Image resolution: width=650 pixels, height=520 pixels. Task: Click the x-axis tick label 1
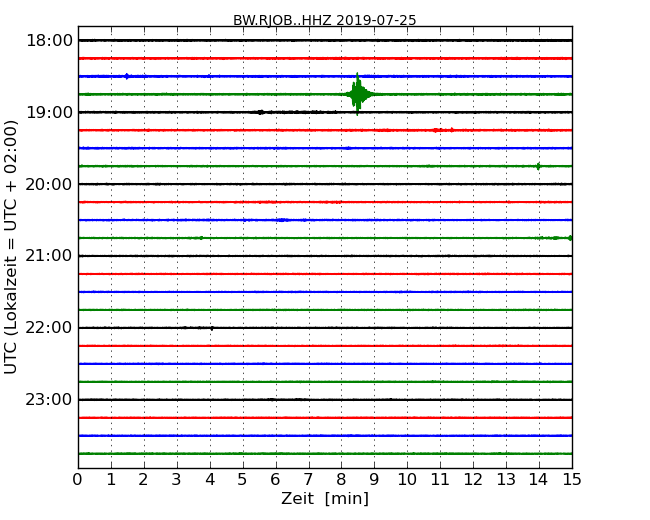tap(111, 479)
